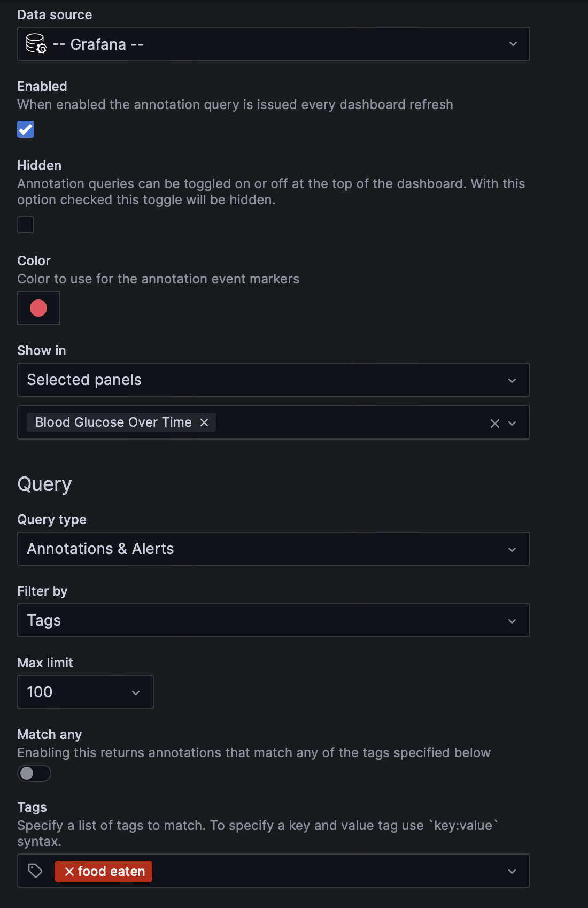Viewport: 588px width, 908px height.
Task: Click the Grafana data source database icon
Action: coord(36,44)
